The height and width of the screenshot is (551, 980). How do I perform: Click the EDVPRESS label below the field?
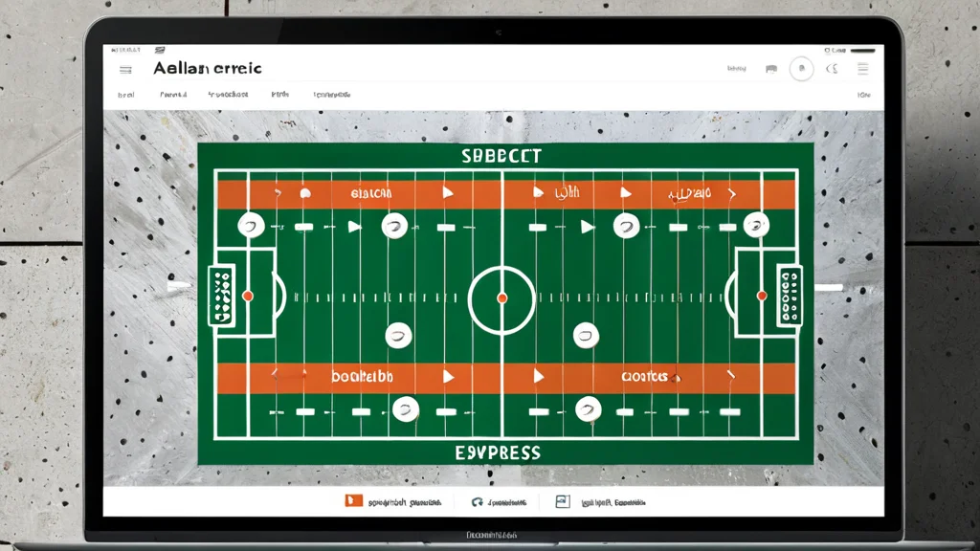click(498, 452)
